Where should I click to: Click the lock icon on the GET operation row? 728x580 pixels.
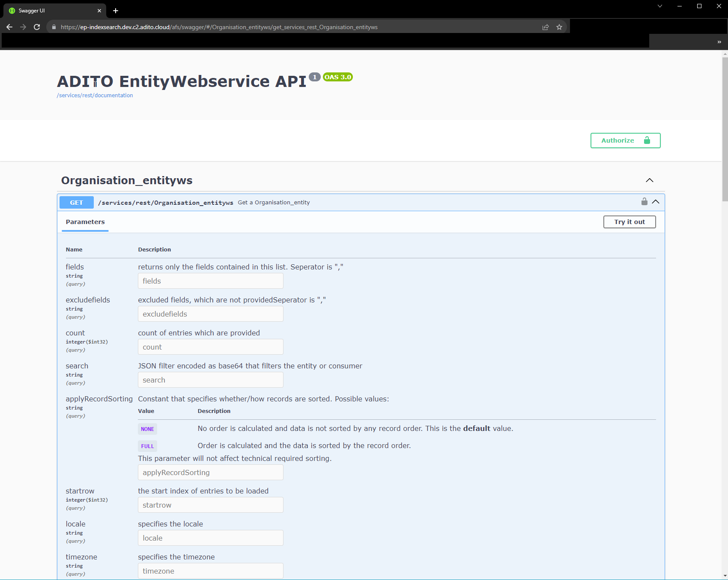point(644,201)
